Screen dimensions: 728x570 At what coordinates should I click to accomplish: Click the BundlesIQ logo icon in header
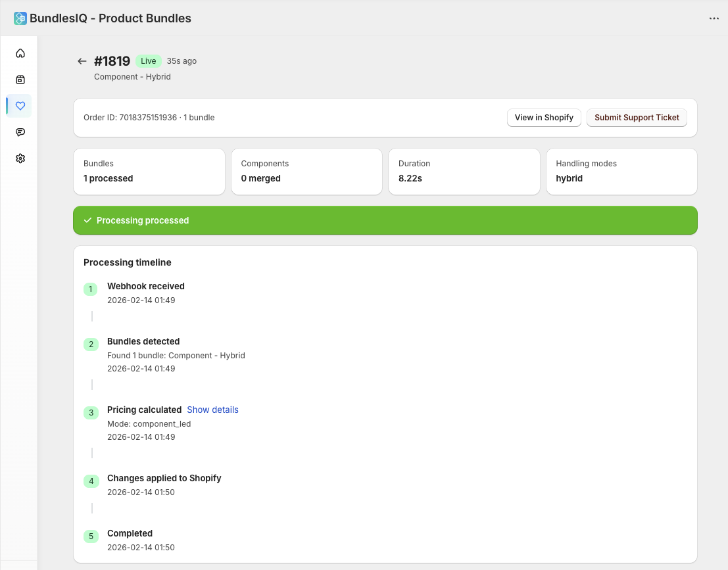point(20,18)
